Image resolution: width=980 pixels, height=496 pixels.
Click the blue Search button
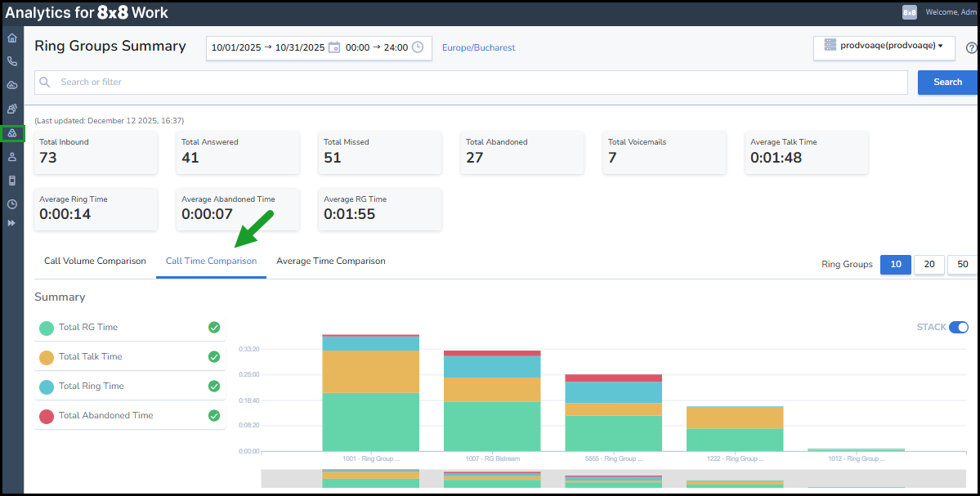pyautogui.click(x=947, y=82)
